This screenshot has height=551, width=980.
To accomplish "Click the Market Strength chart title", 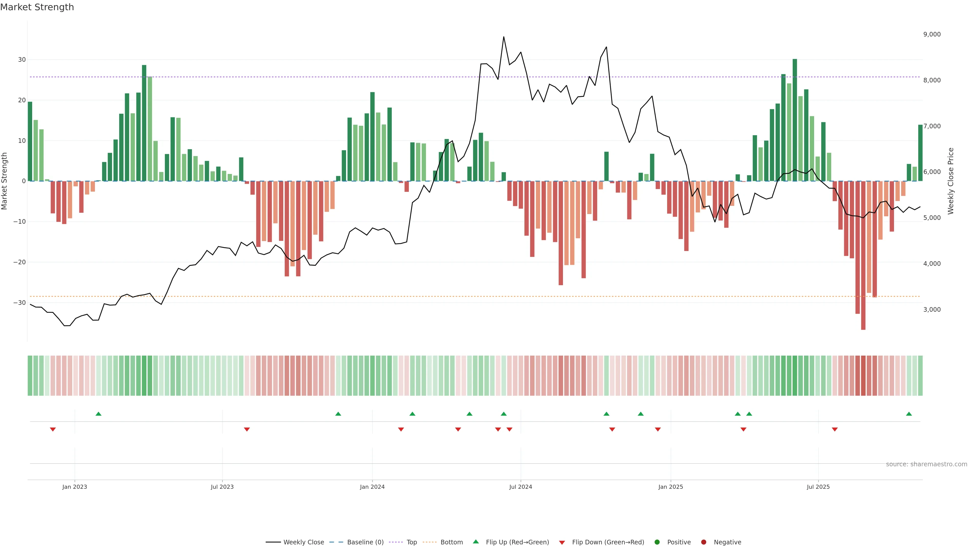I will tap(37, 7).
